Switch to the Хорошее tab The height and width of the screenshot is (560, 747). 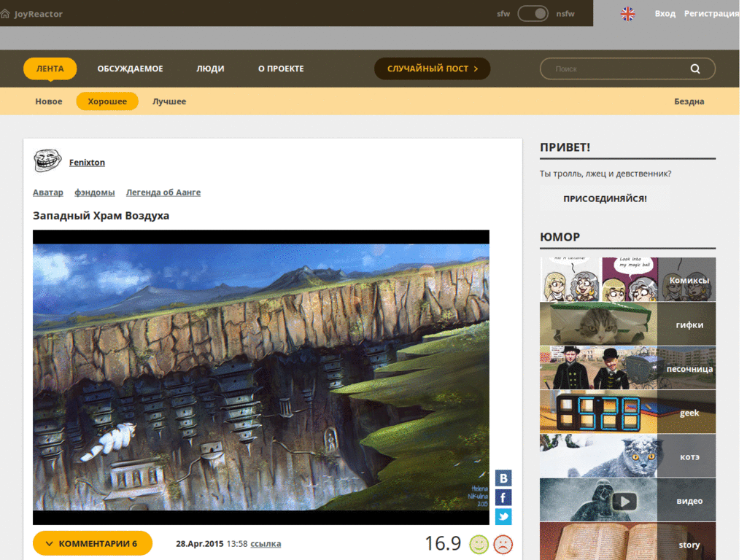click(107, 101)
